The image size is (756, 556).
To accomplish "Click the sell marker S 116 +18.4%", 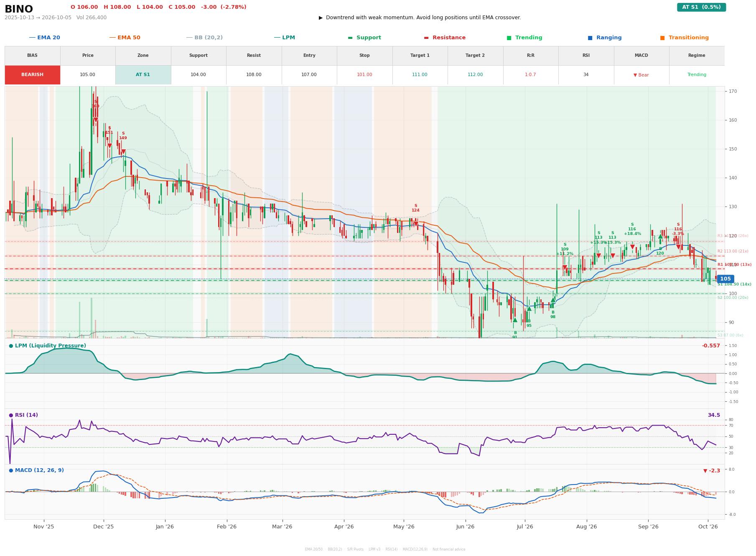I will tap(632, 247).
